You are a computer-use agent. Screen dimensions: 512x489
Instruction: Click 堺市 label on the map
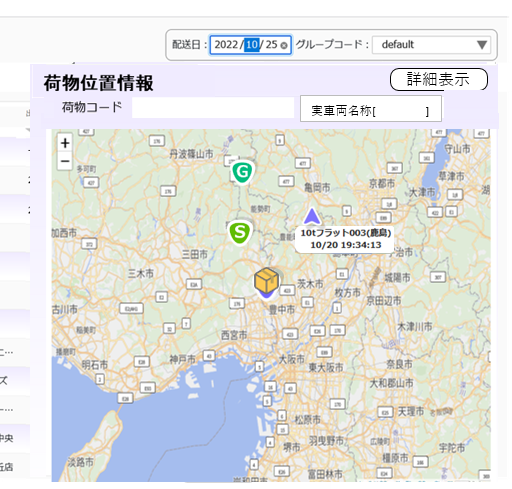(292, 448)
